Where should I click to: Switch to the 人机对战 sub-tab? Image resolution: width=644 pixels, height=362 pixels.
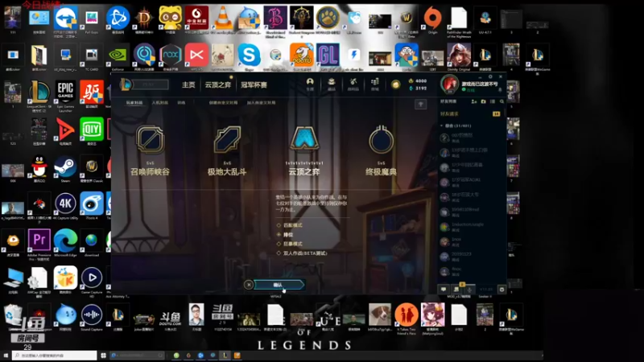point(159,103)
